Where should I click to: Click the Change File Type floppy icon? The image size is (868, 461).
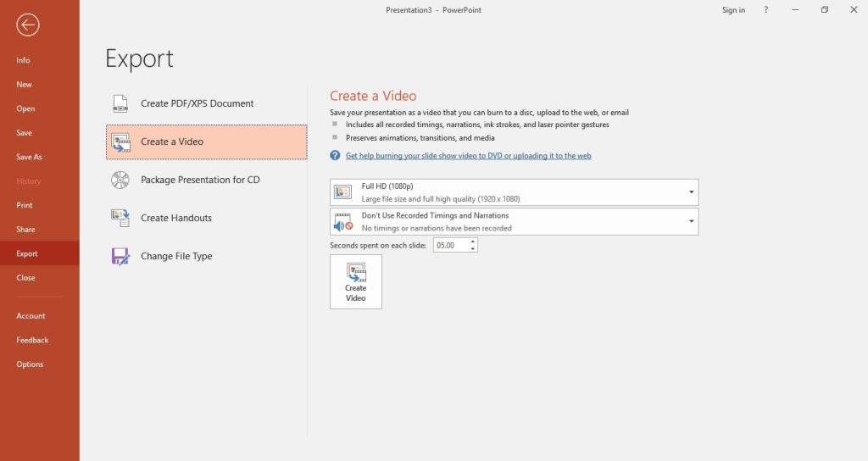tap(120, 256)
